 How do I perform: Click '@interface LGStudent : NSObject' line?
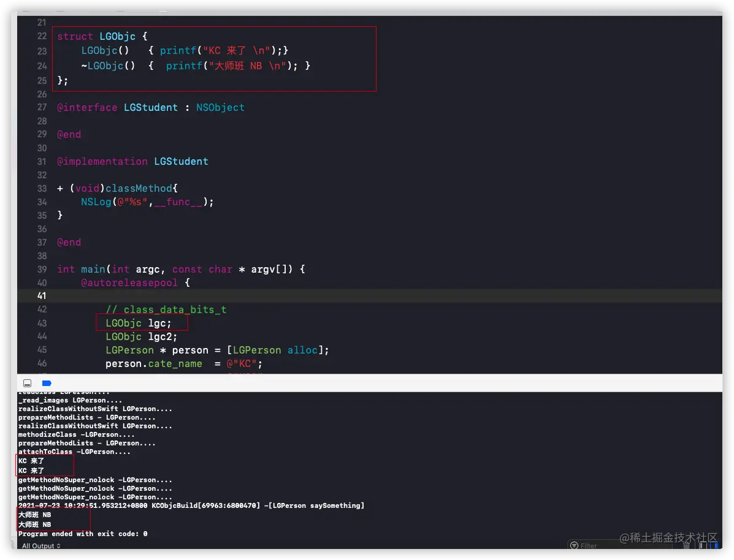[151, 108]
